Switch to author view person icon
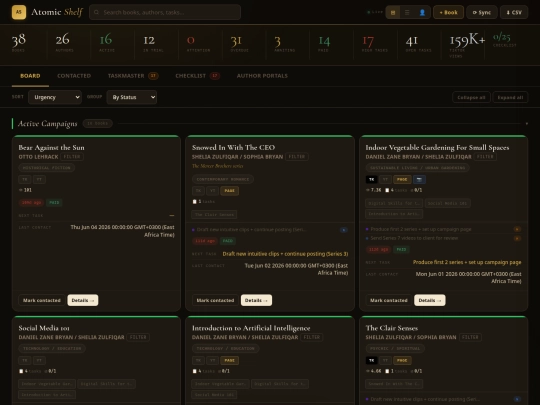The image size is (540, 405). [422, 12]
